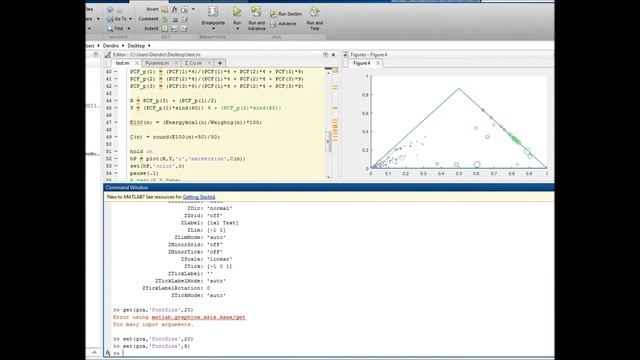Click the Command Window title bar
Viewport: 640px width, 360px height.
click(329, 187)
